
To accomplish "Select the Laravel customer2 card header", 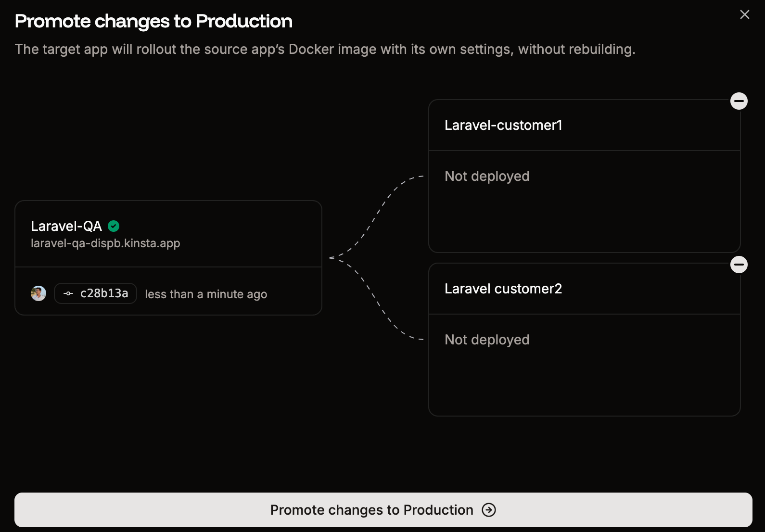I will [x=584, y=289].
